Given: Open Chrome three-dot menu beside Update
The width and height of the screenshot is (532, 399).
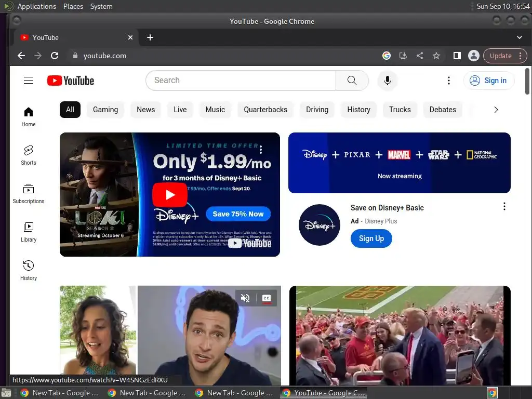Looking at the screenshot, I should [521, 56].
